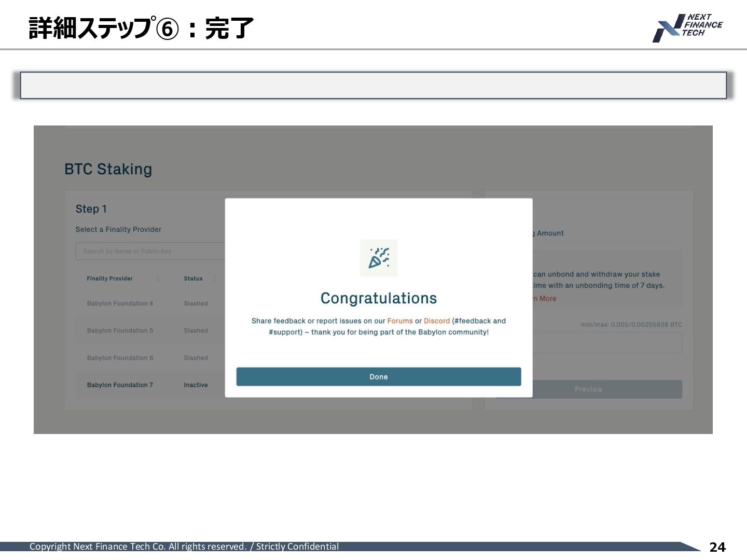Viewport: 747px width, 560px height.
Task: Sort by Status column arrows
Action: pyautogui.click(x=215, y=278)
